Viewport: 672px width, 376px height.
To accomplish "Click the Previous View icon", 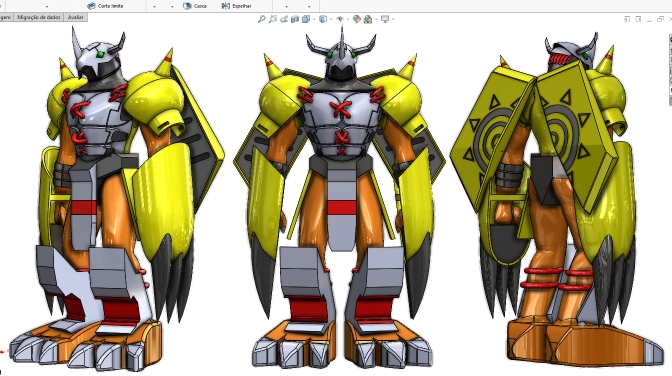I will pyautogui.click(x=284, y=19).
